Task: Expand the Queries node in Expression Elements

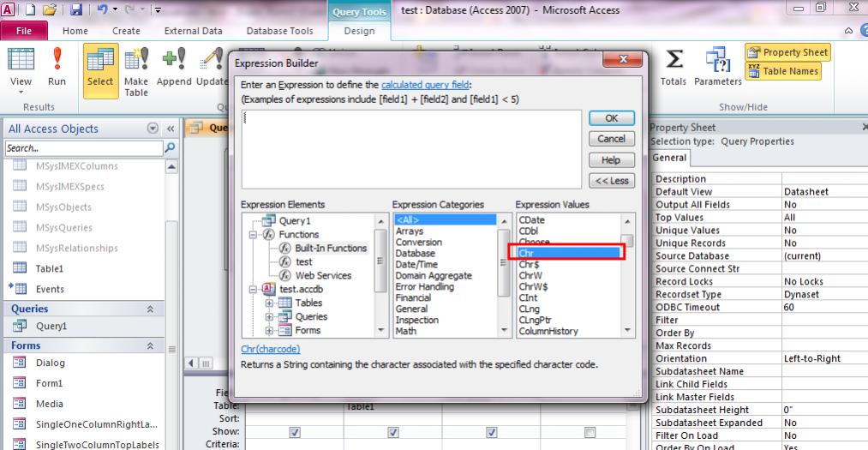Action: click(269, 317)
